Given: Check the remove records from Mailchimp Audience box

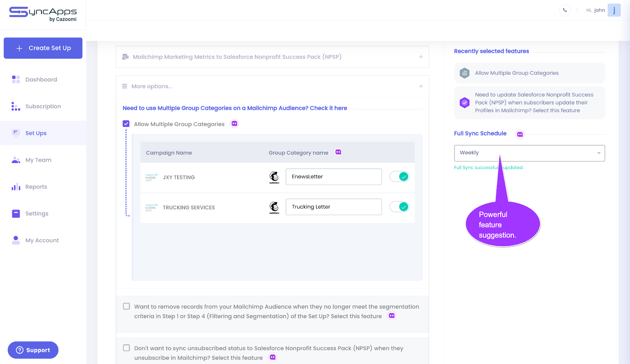Looking at the screenshot, I should click(126, 306).
